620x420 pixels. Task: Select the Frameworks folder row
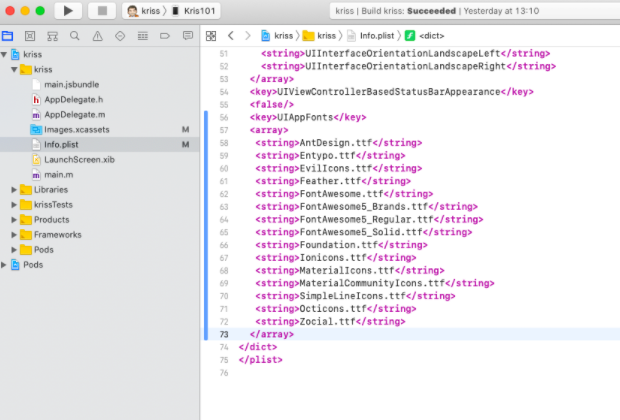tap(100, 235)
